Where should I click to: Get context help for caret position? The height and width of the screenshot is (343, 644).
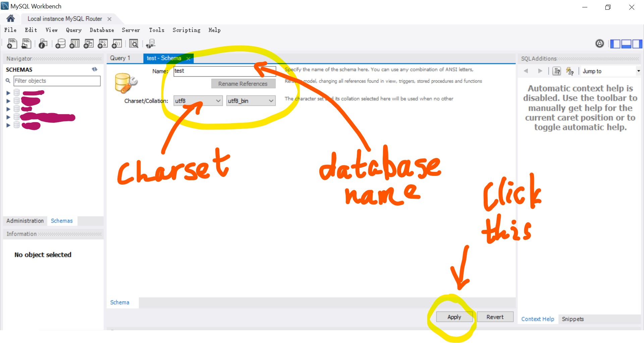point(557,71)
